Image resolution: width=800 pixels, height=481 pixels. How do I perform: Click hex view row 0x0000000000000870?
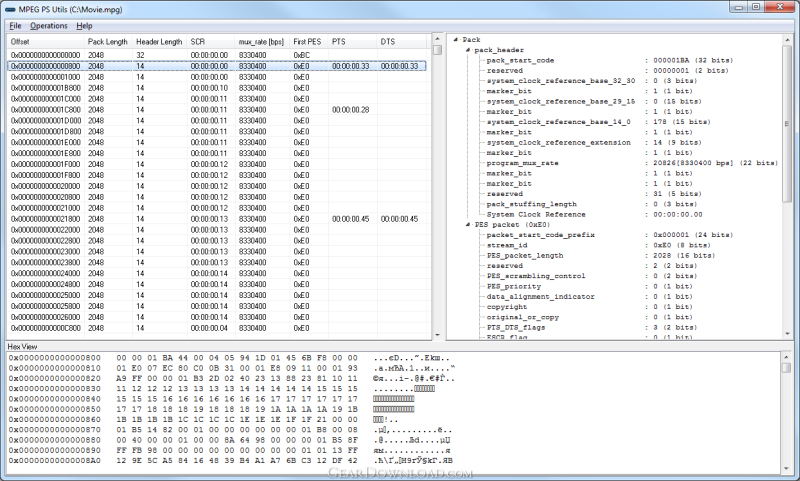tap(231, 430)
